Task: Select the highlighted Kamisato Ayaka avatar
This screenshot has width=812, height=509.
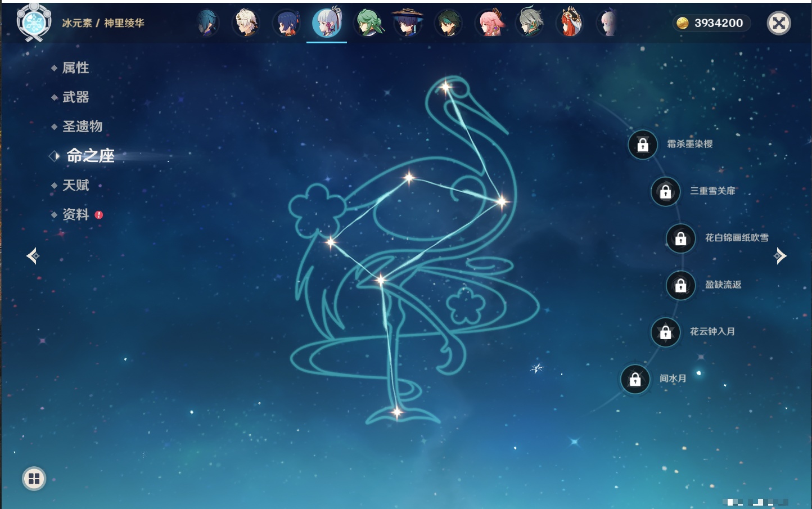Action: pos(327,23)
